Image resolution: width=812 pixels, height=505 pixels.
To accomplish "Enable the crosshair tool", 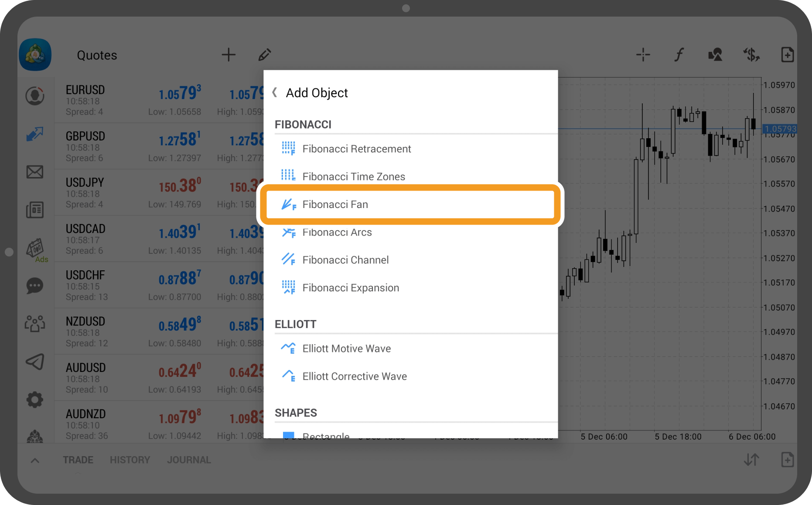I will point(643,55).
